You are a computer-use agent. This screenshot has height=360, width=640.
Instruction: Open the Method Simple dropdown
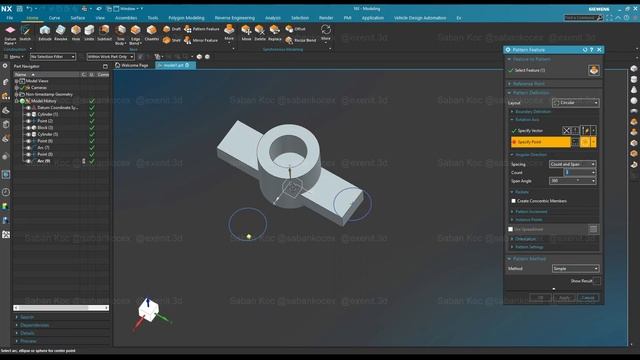click(x=576, y=269)
